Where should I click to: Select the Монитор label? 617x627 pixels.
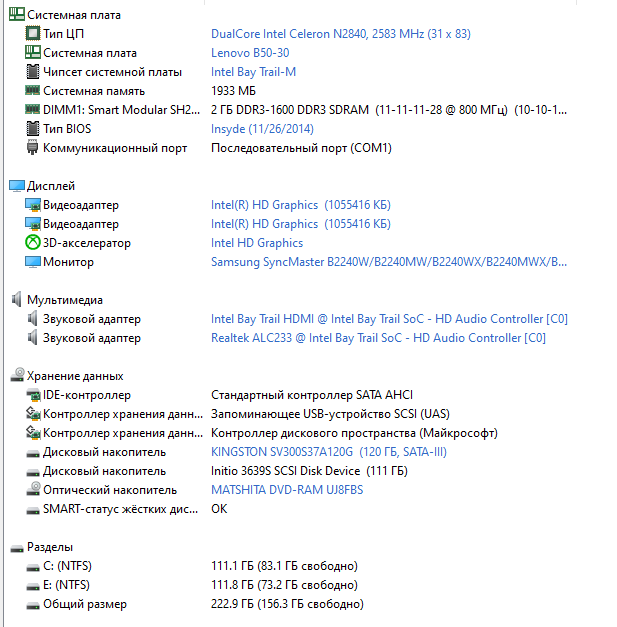(68, 262)
